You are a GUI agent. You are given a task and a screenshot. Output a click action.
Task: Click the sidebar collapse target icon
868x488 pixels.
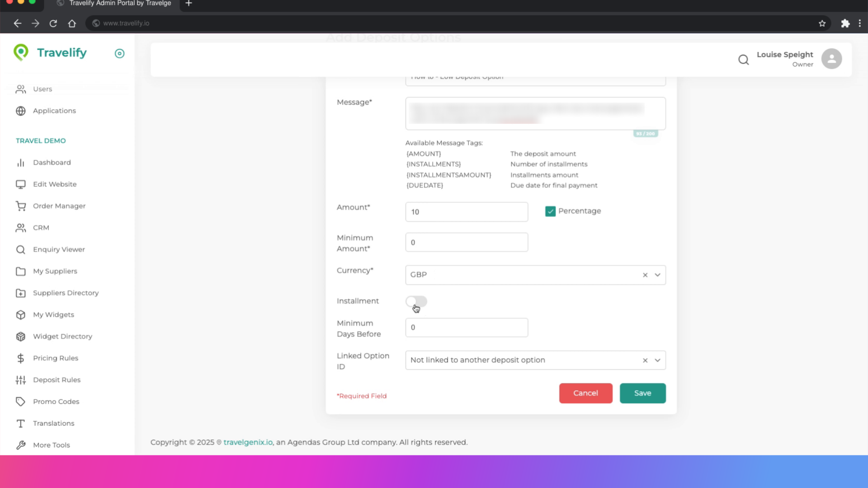coord(119,53)
